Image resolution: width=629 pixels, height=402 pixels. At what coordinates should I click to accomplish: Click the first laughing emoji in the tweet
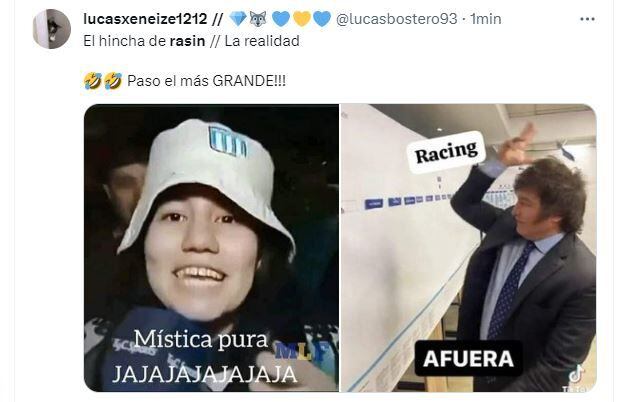(92, 81)
